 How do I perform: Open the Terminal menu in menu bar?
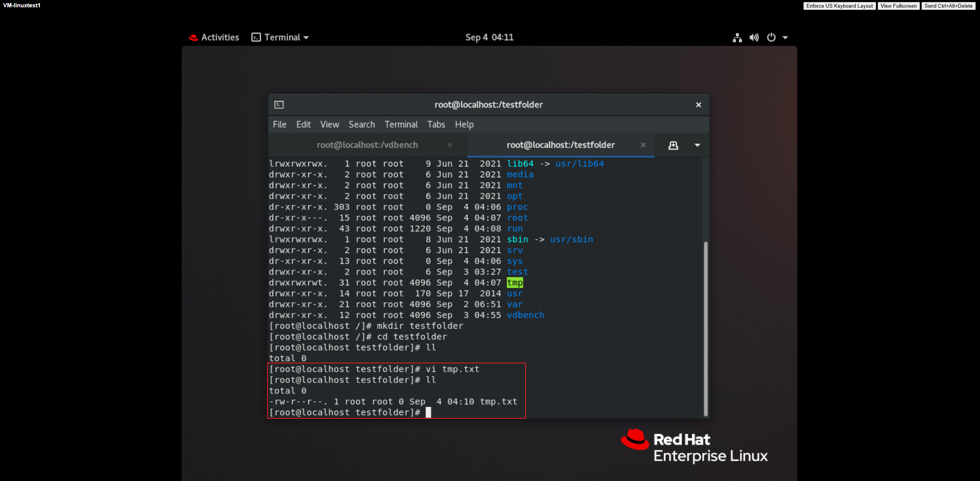click(401, 125)
